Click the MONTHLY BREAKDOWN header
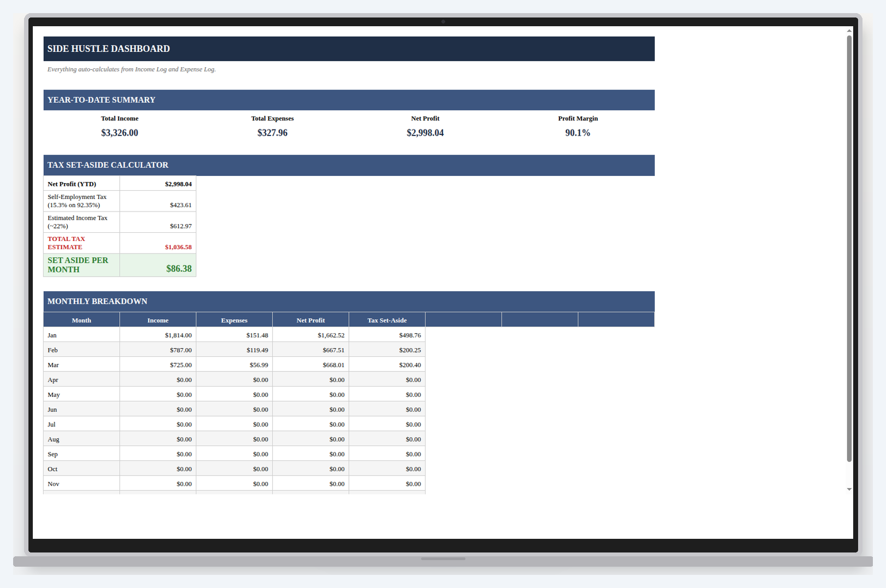 pos(349,302)
